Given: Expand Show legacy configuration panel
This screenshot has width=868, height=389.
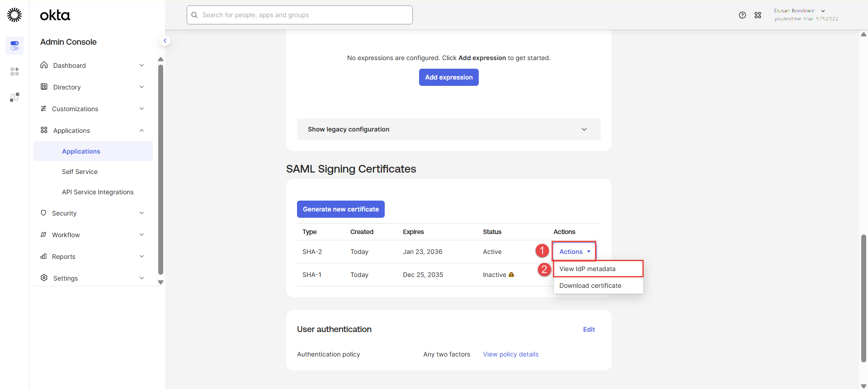Looking at the screenshot, I should pos(448,129).
